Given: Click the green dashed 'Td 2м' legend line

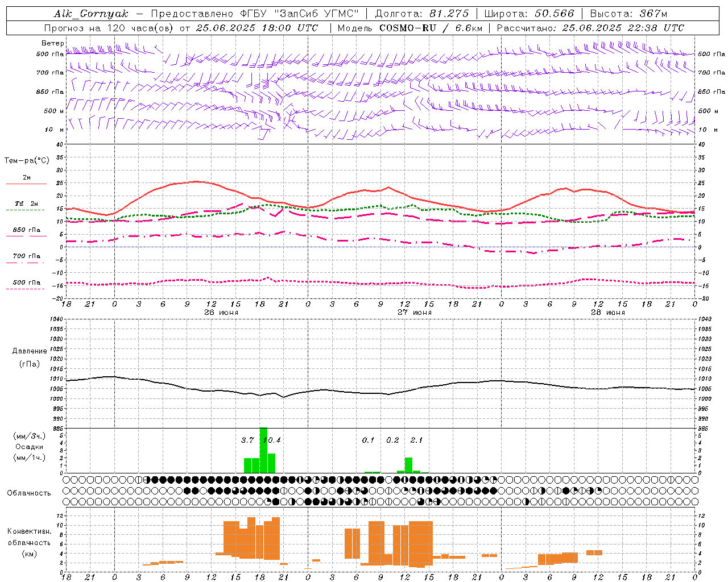Looking at the screenshot, I should 25,210.
